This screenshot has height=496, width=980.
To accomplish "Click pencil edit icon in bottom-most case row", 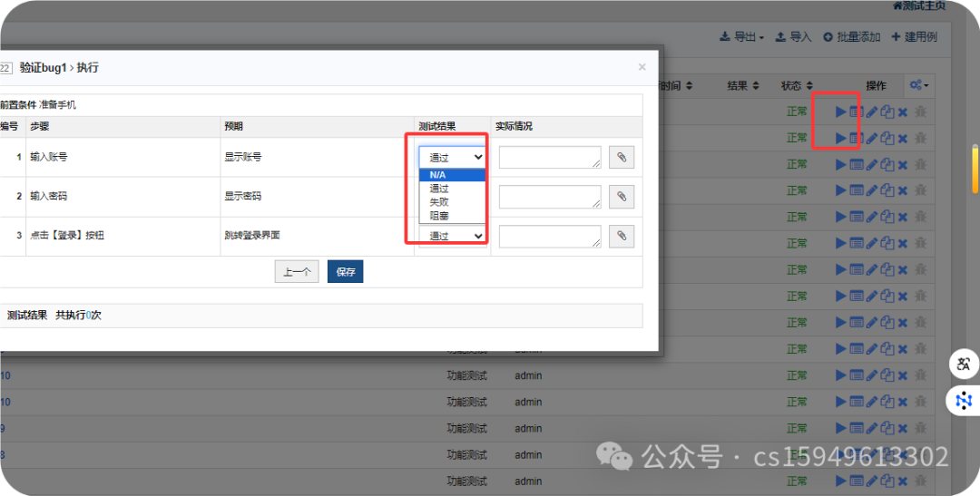I will click(x=872, y=481).
